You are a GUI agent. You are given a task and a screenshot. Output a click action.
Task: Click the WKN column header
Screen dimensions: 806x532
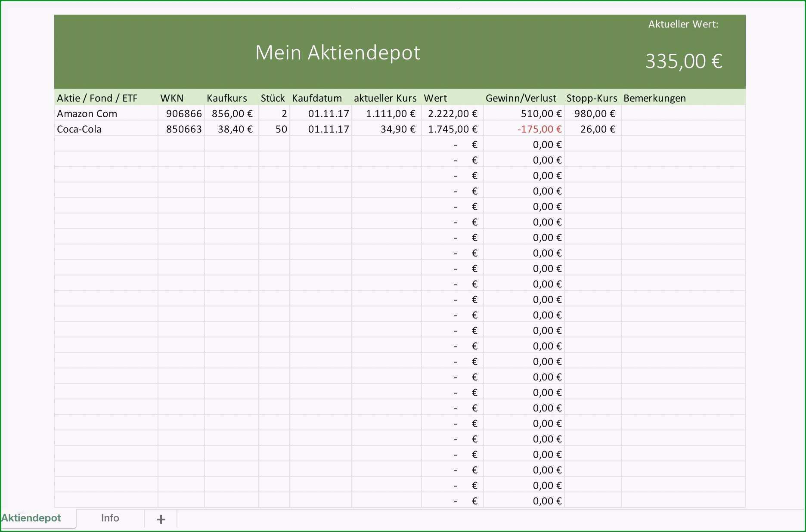pos(181,98)
